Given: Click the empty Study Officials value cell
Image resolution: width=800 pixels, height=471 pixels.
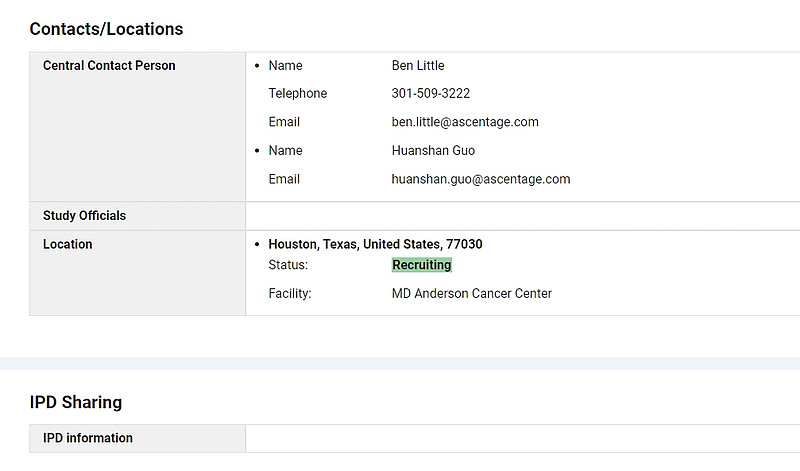Looking at the screenshot, I should point(522,216).
